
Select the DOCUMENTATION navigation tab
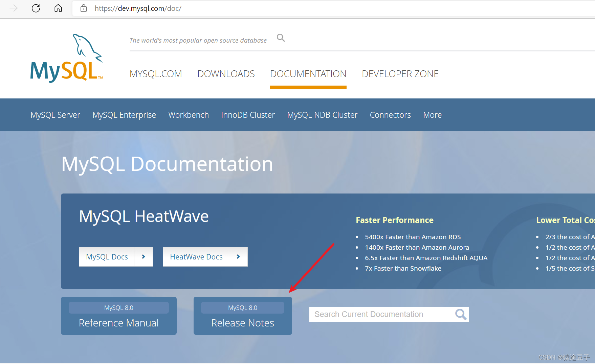[308, 74]
